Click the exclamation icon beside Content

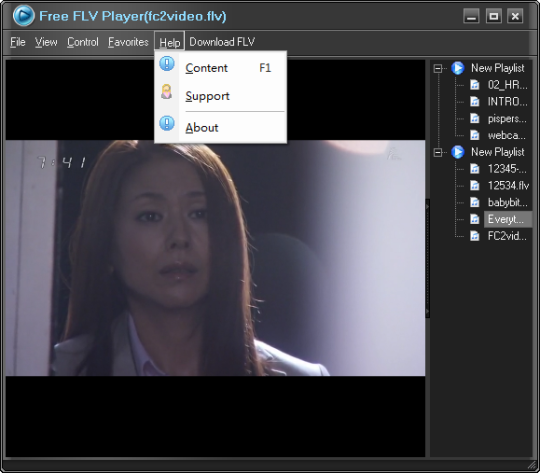point(167,64)
